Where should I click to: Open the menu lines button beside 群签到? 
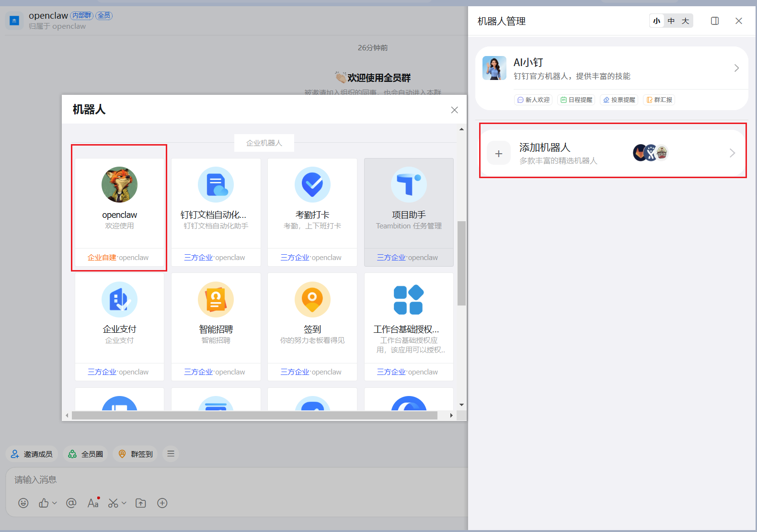coord(171,453)
